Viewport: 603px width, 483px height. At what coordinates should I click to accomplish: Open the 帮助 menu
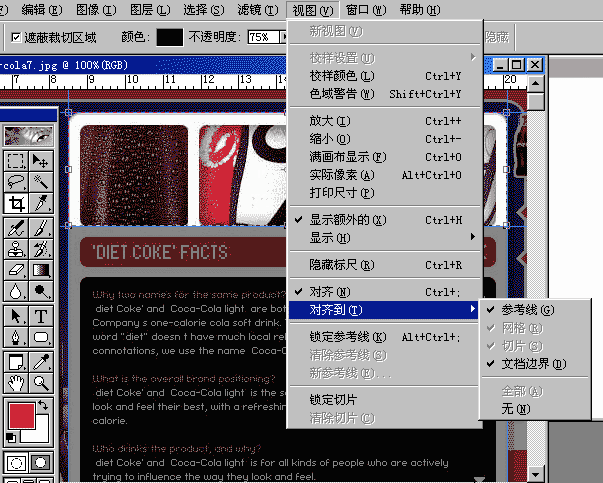420,10
